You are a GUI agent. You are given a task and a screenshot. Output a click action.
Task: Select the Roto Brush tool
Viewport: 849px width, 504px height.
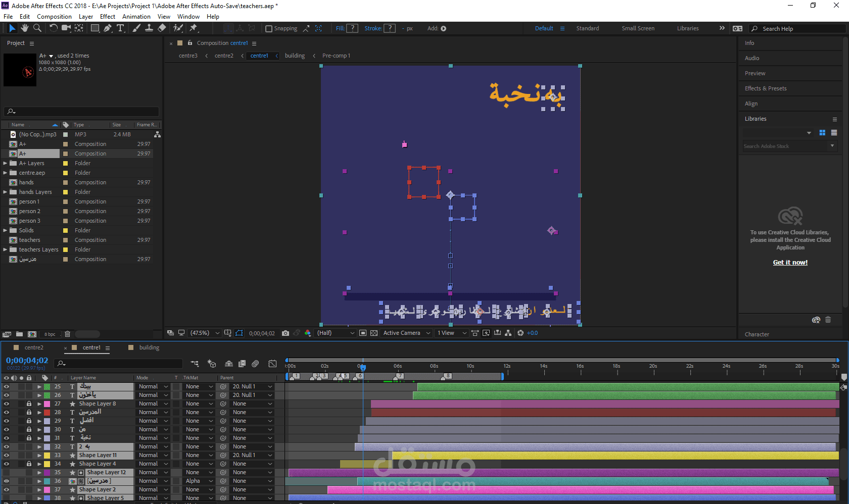coord(178,28)
